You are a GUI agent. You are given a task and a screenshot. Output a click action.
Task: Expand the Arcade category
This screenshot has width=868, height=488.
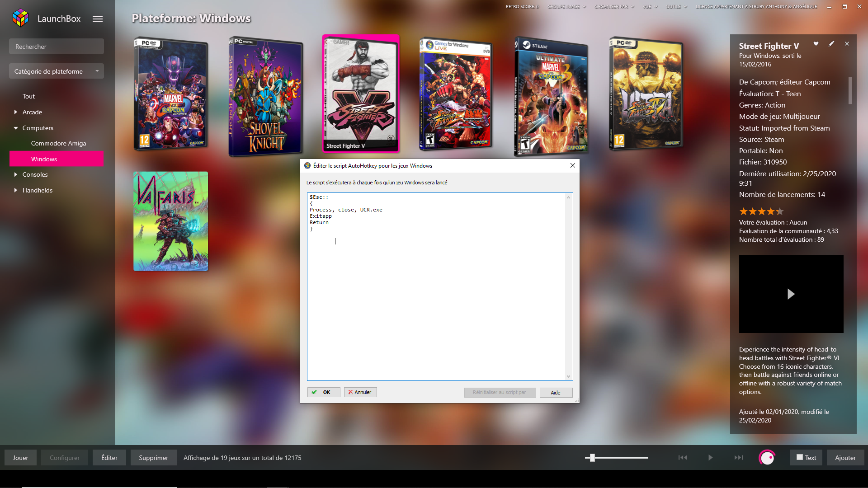tap(16, 112)
